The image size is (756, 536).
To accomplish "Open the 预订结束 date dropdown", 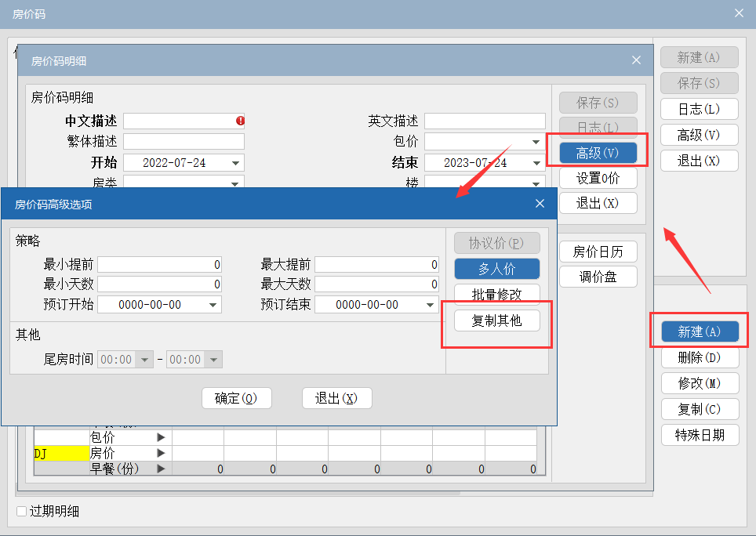I will pos(430,305).
